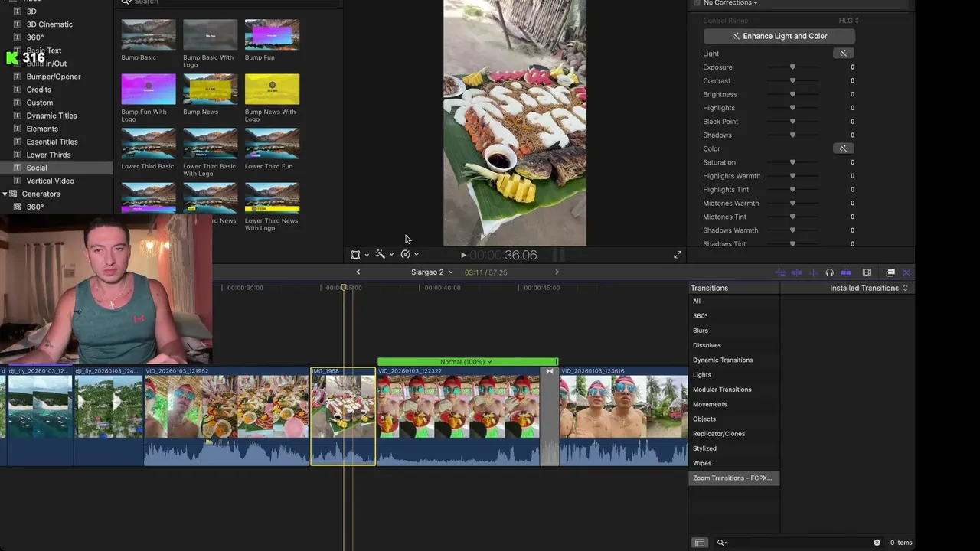Toggle the purple icon right of the headphones

point(846,272)
